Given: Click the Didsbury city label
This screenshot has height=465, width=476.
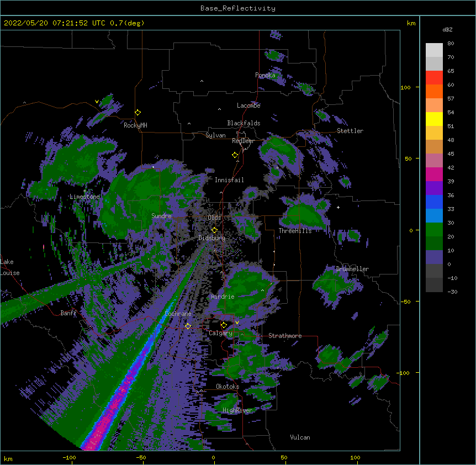Looking at the screenshot, I should point(212,238).
